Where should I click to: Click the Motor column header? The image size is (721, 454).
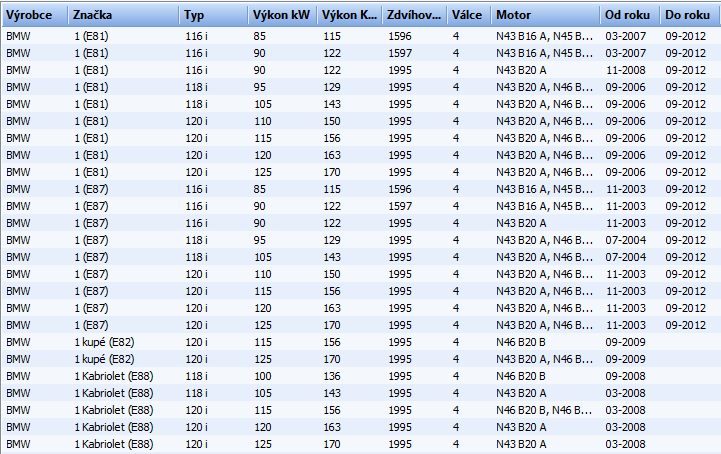click(x=545, y=15)
